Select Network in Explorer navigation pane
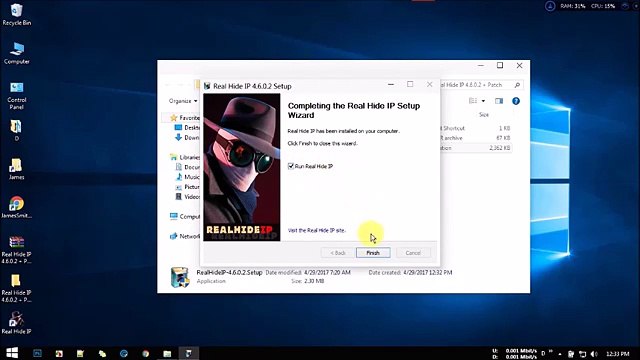 185,236
